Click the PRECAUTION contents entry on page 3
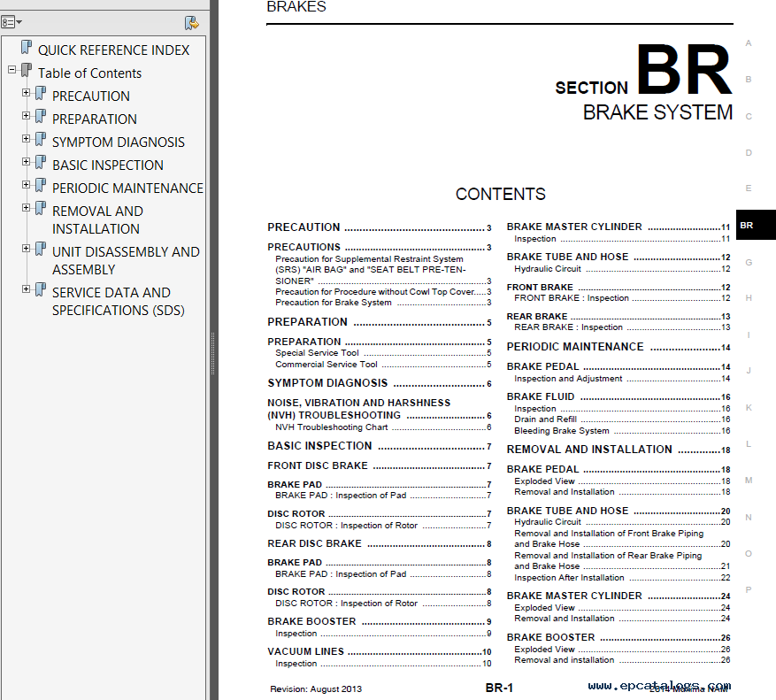This screenshot has height=700, width=776. pos(379,227)
